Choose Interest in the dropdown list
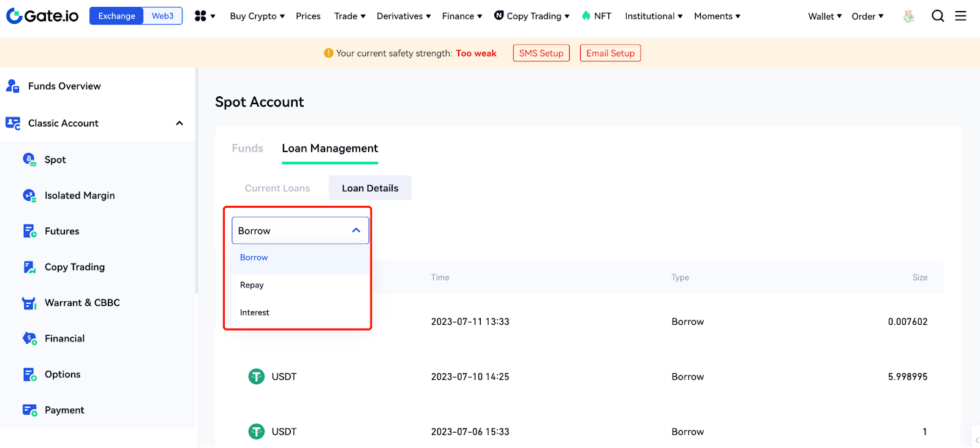 point(255,313)
